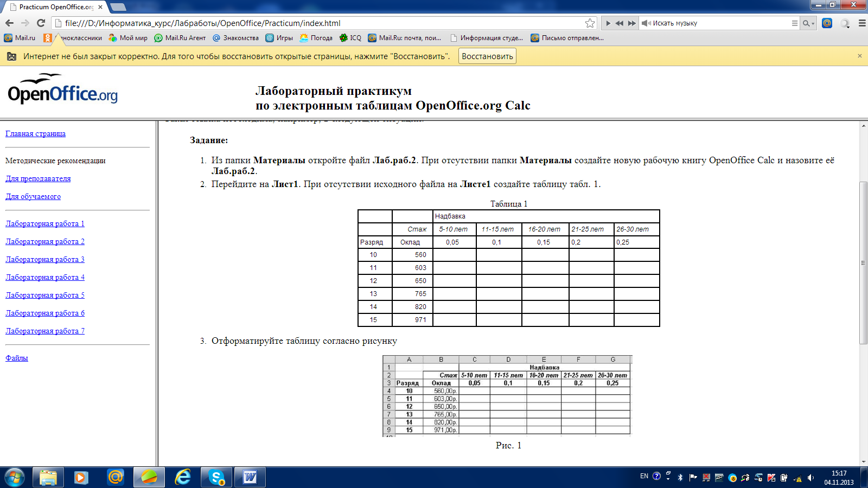Click the music Fast-forward button
868x488 pixels.
pyautogui.click(x=632, y=23)
